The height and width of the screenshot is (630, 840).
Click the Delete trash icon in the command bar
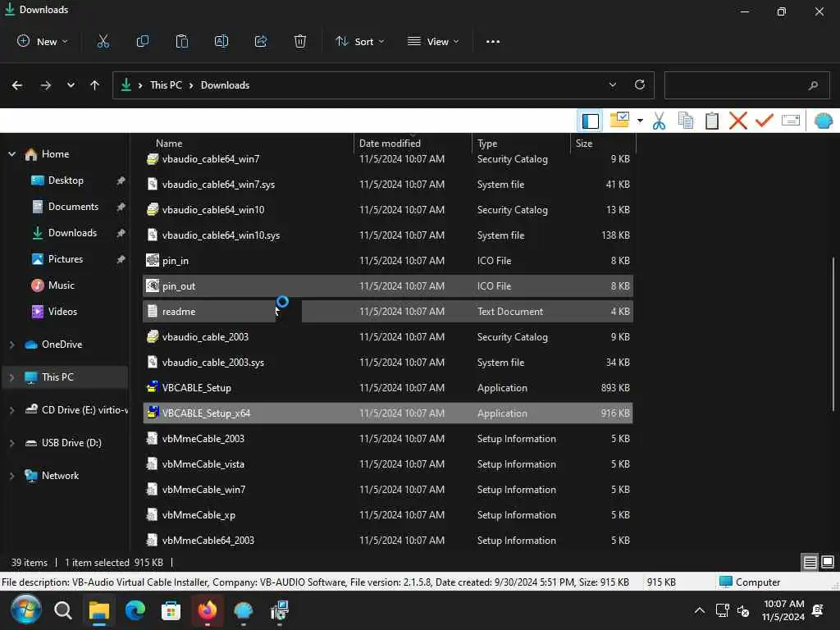(300, 41)
